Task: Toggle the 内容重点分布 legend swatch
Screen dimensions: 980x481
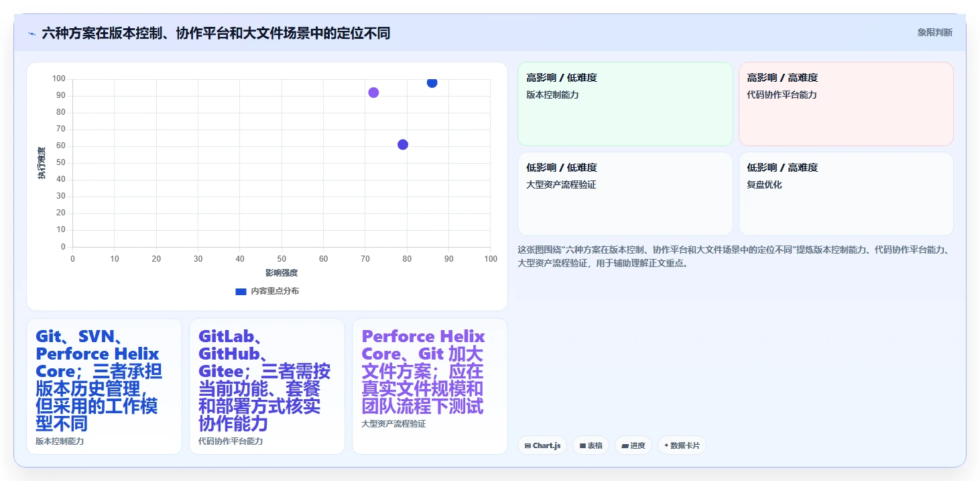Action: tap(241, 291)
